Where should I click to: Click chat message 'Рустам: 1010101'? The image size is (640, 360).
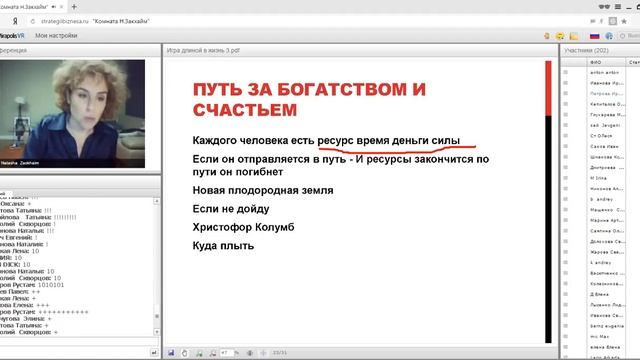(32, 285)
